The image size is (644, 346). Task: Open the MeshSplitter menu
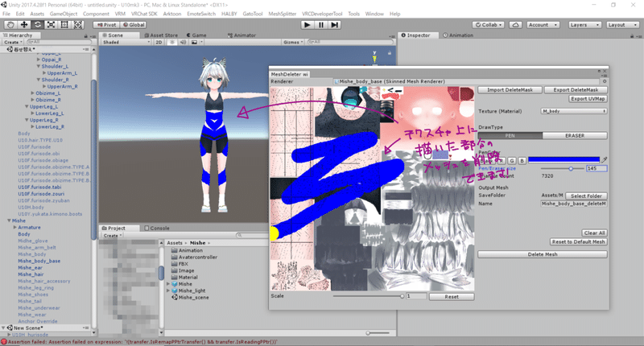[x=283, y=14]
